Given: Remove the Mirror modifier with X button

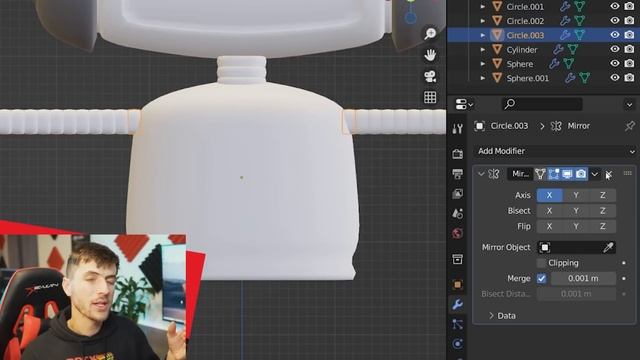Looking at the screenshot, I should point(608,174).
